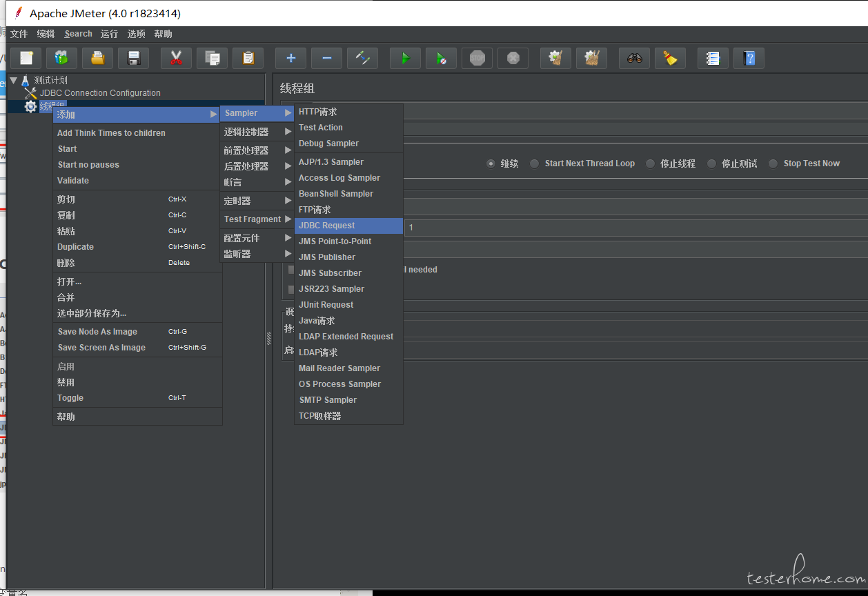Open the 文件 menu in the menu bar
Image resolution: width=868 pixels, height=596 pixels.
pos(19,34)
